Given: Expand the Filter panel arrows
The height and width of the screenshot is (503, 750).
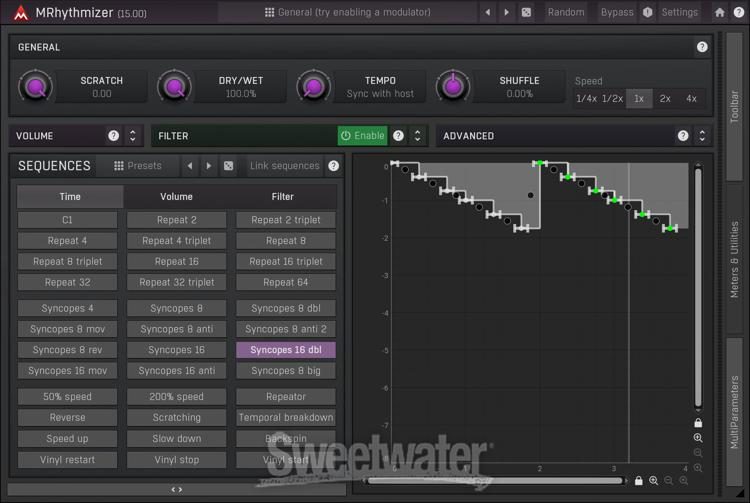Looking at the screenshot, I should pyautogui.click(x=417, y=136).
